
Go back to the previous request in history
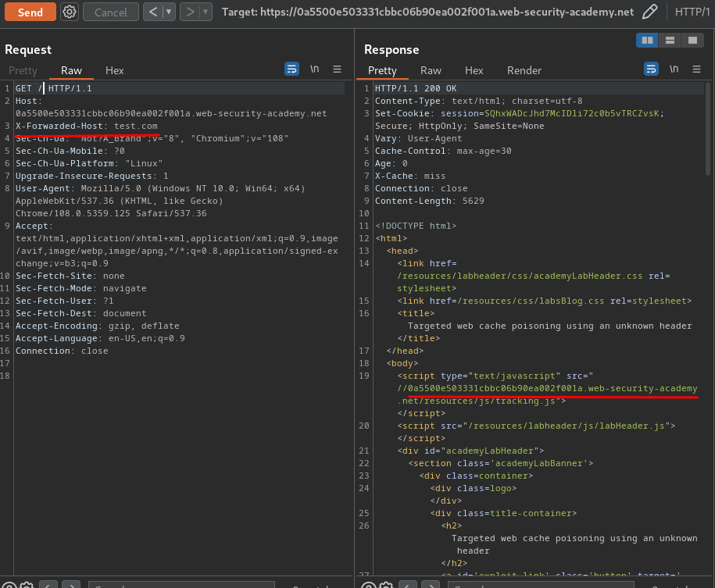(153, 12)
